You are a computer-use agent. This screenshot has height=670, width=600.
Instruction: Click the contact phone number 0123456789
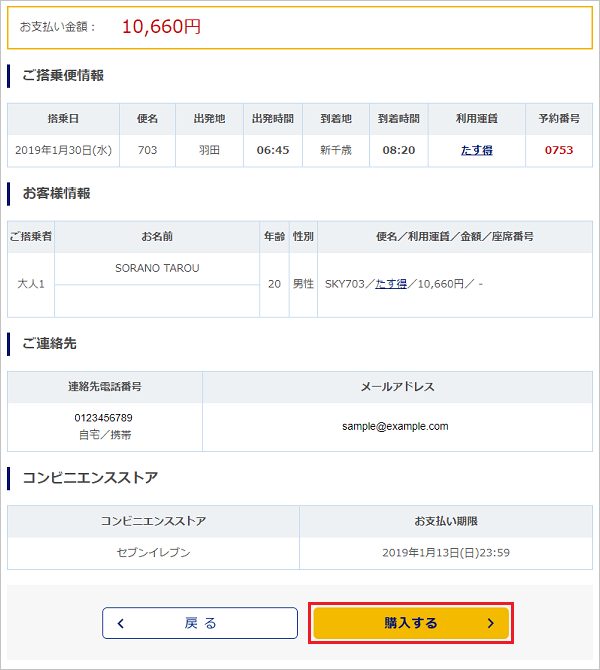click(x=104, y=417)
